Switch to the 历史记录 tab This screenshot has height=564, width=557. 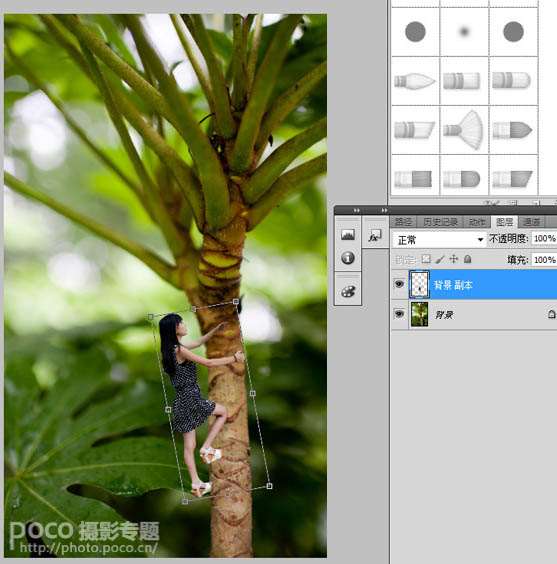click(440, 222)
